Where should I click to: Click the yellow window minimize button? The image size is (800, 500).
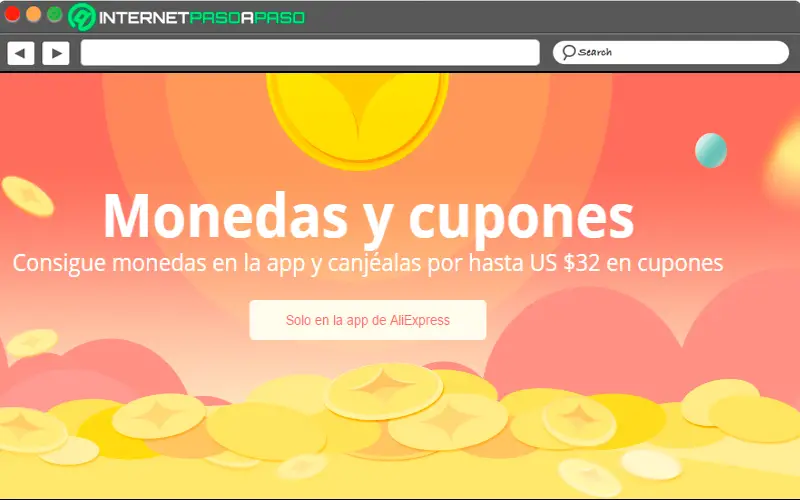pyautogui.click(x=34, y=14)
